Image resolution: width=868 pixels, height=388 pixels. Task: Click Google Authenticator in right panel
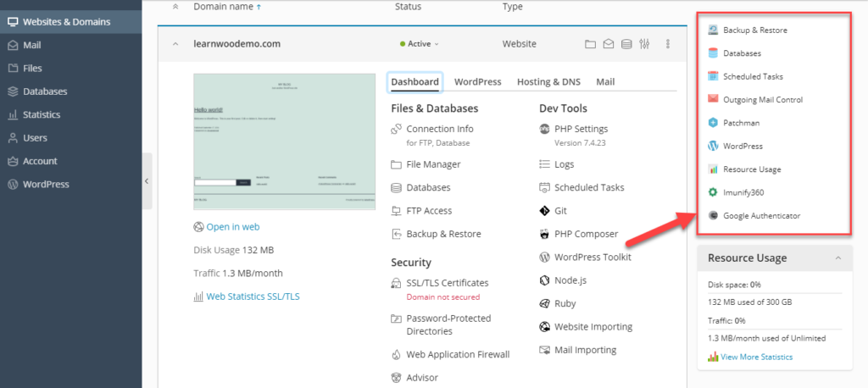click(x=762, y=216)
